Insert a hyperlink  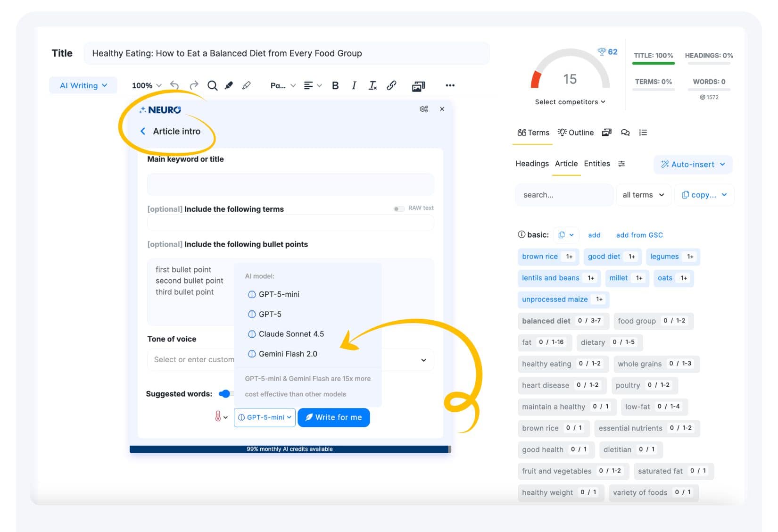[x=391, y=85]
